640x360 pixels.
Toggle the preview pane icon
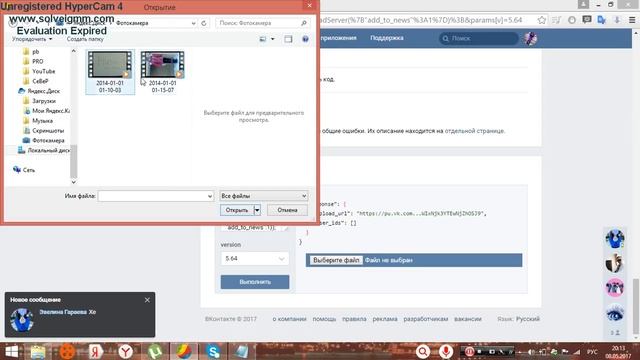coord(288,39)
